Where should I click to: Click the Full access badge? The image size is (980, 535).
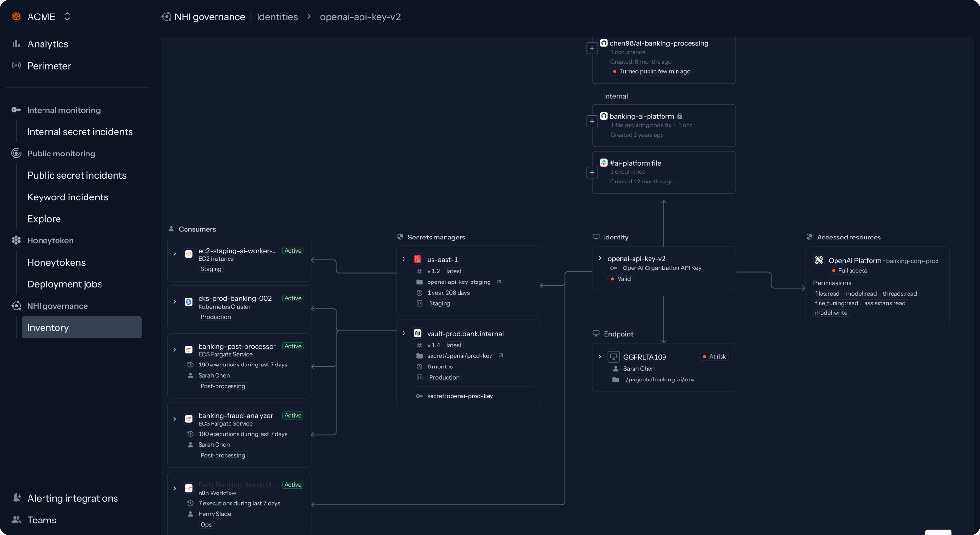point(850,271)
